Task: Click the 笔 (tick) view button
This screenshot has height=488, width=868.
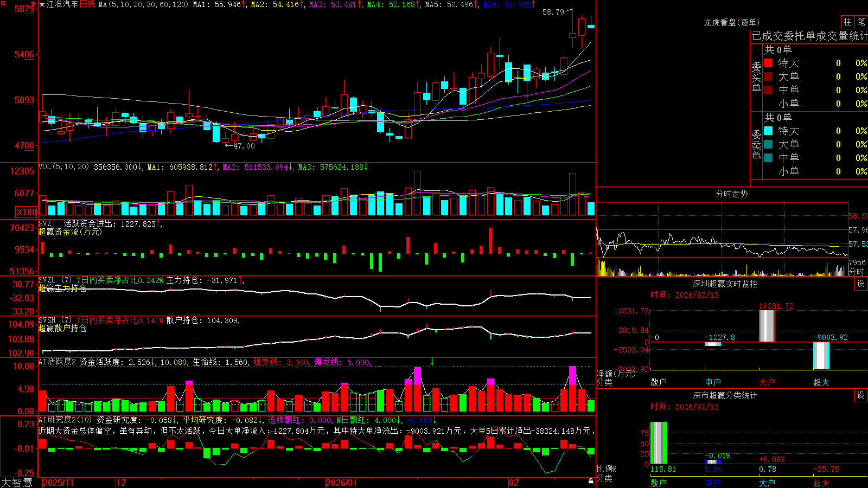Action: click(861, 22)
